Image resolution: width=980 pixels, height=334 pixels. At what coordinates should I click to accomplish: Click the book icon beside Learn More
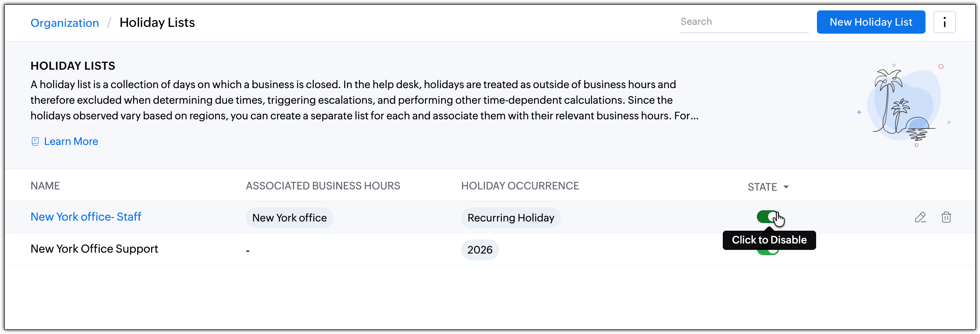(x=35, y=141)
